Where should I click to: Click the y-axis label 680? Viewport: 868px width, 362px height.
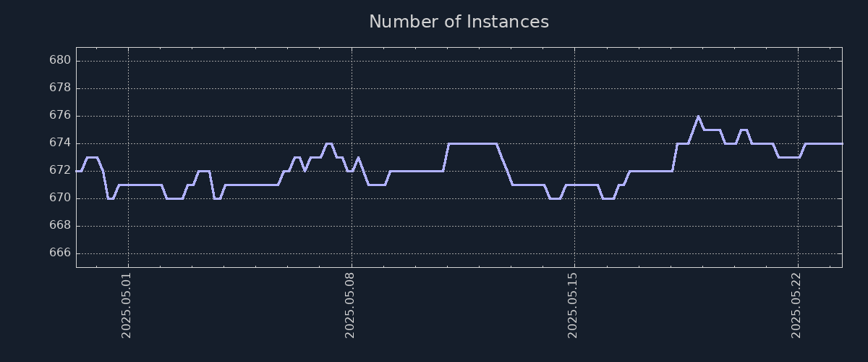[60, 60]
